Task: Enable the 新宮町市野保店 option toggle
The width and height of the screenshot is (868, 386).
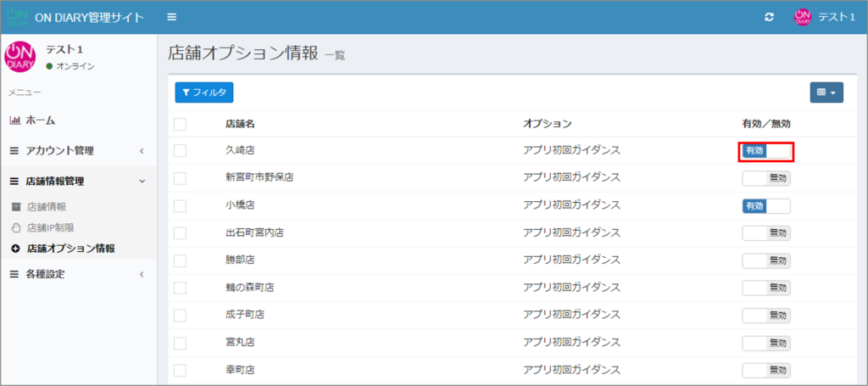Action: tap(766, 178)
